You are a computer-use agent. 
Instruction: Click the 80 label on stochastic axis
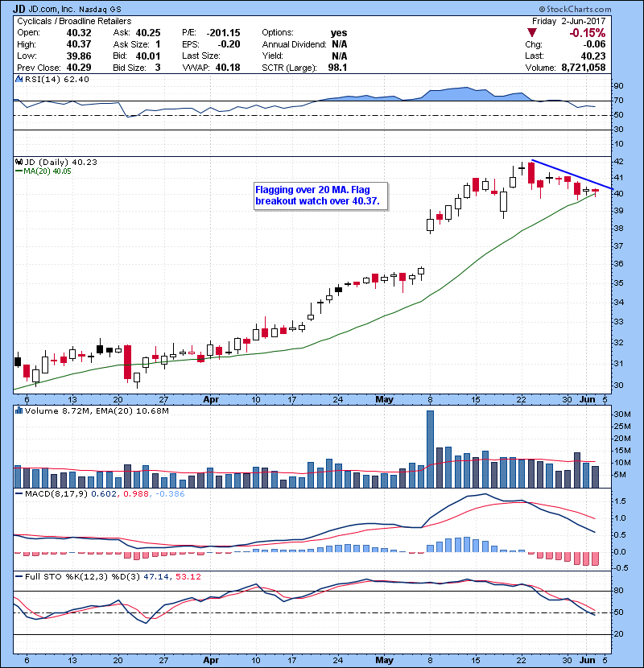[x=618, y=591]
